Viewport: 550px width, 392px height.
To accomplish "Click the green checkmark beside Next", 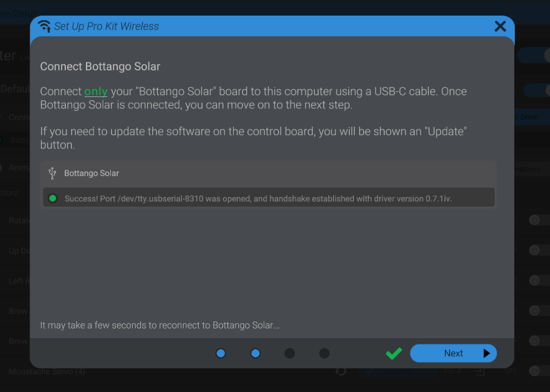I will coord(394,353).
